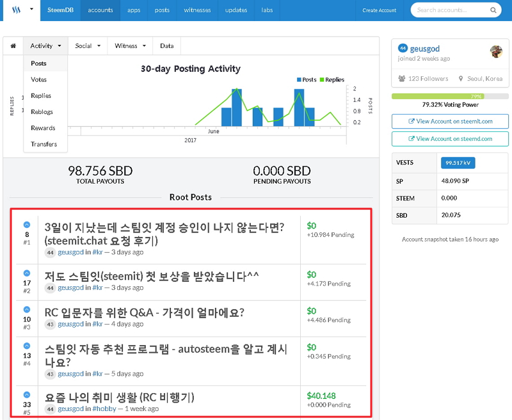This screenshot has width=512, height=420.
Task: Toggle the Posts legend in the chart
Action: (x=307, y=79)
